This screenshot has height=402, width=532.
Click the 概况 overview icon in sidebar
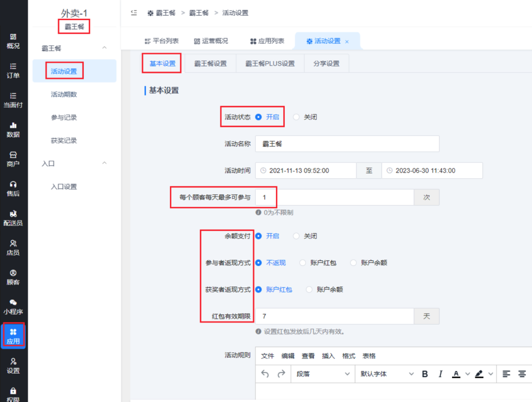(13, 37)
